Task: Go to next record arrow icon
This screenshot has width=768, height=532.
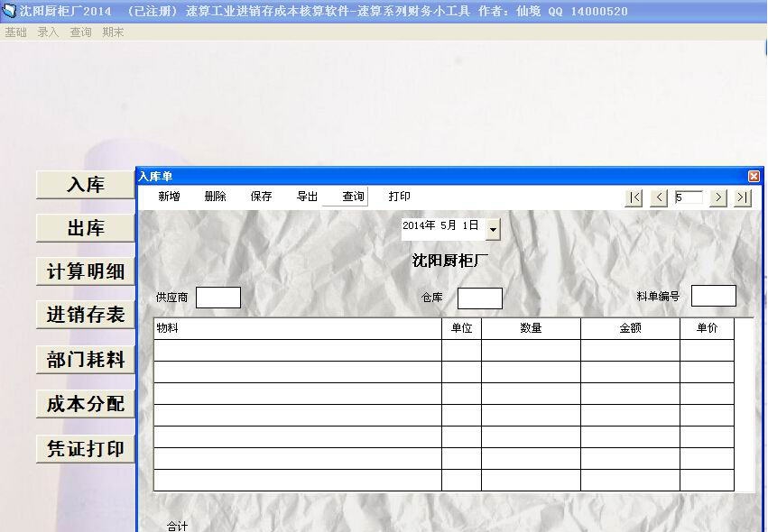Action: tap(718, 197)
